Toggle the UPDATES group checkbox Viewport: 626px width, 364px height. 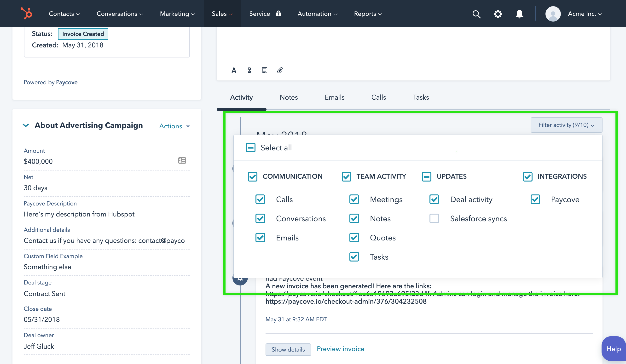[x=427, y=176]
